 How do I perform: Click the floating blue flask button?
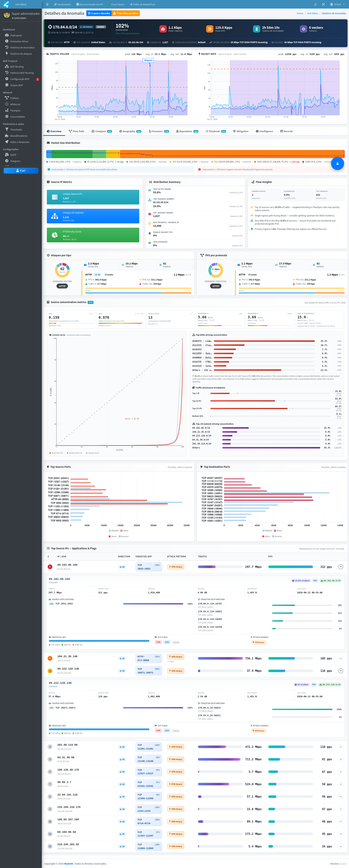337,163
